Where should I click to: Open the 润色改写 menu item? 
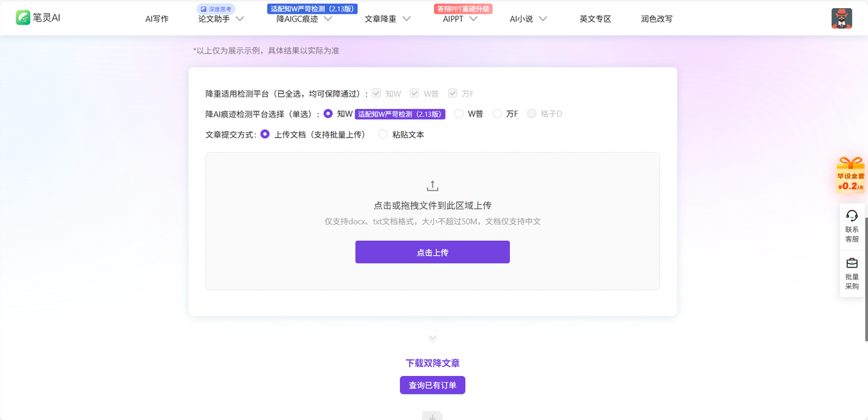(656, 19)
